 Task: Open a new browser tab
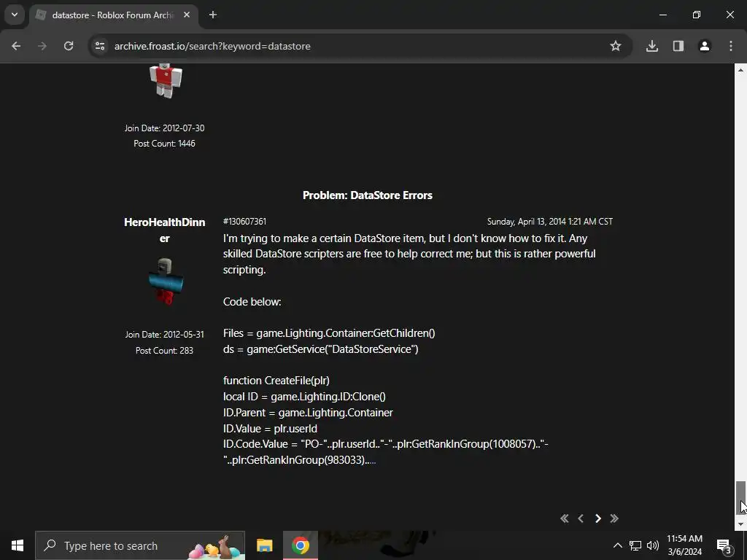pos(213,15)
